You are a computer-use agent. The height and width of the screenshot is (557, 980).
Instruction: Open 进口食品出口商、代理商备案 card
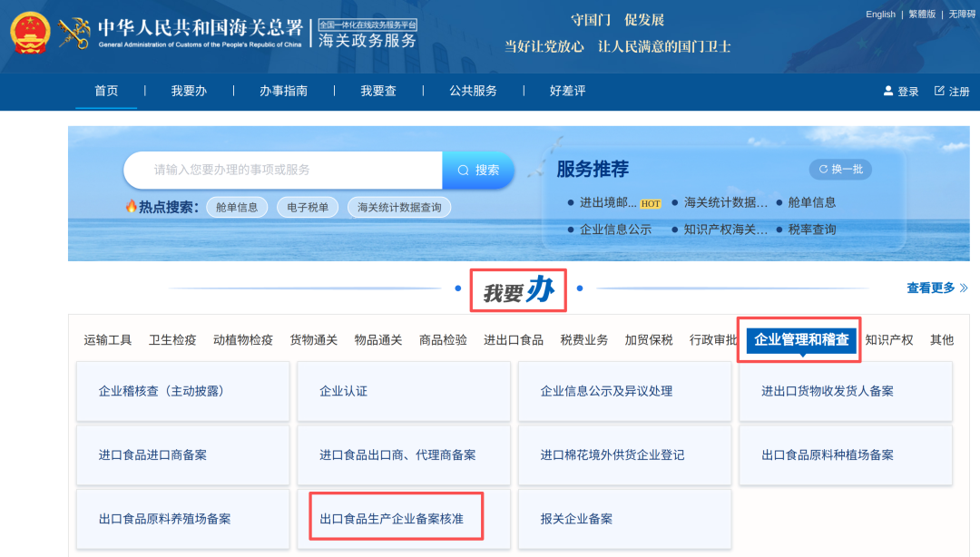point(404,455)
